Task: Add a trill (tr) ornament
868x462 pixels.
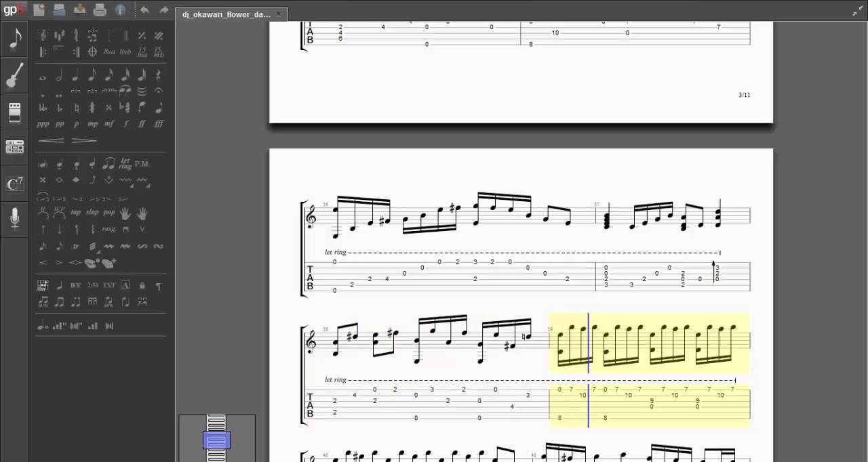Action: pyautogui.click(x=75, y=246)
